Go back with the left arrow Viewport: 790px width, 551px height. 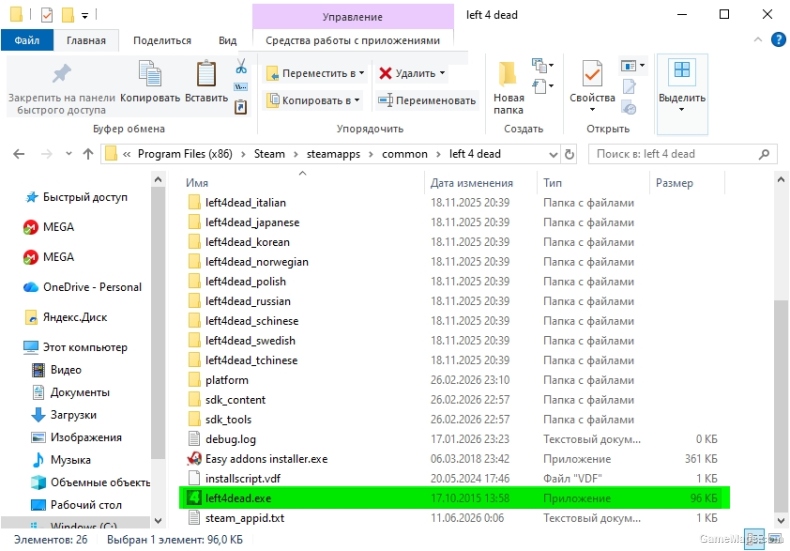pos(19,154)
